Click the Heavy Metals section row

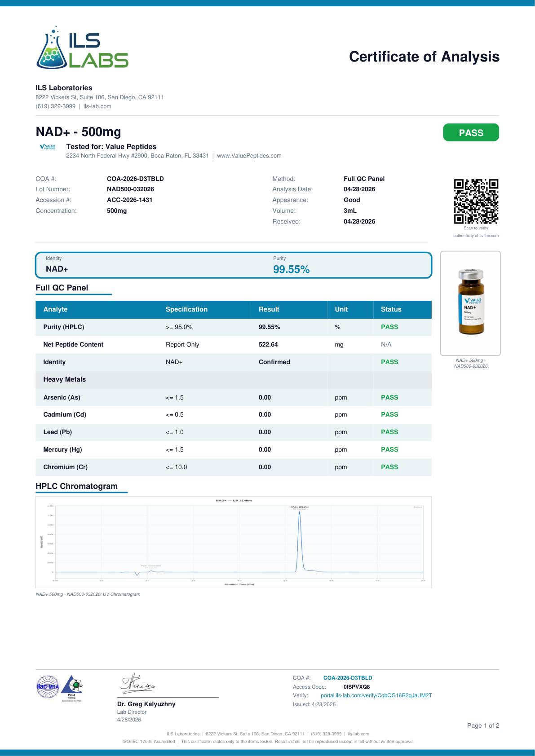point(234,380)
